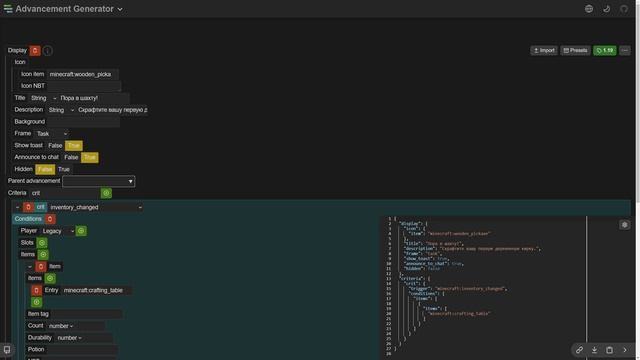Show Display info circle icon
640x360 pixels.
point(47,51)
